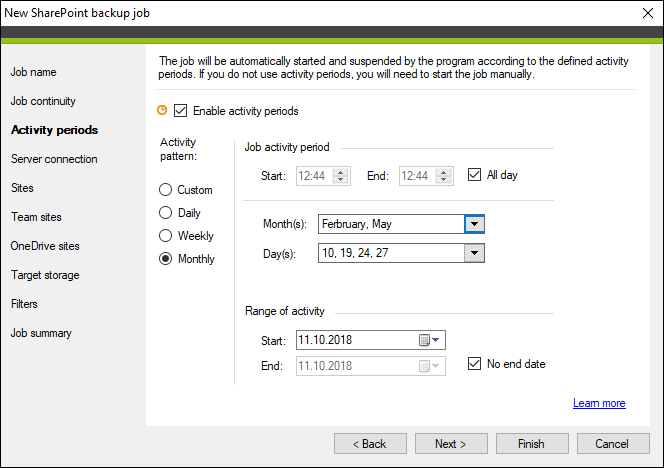Open the Day(s) dropdown arrow
The width and height of the screenshot is (664, 468).
[x=474, y=253]
